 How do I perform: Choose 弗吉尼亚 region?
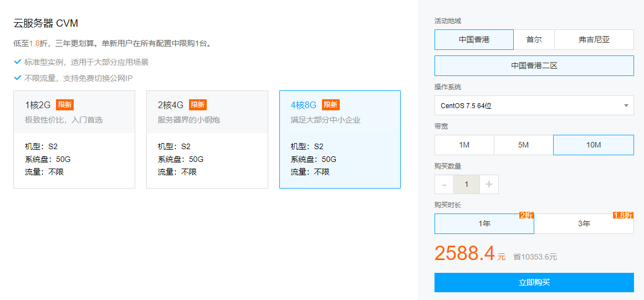coord(594,40)
